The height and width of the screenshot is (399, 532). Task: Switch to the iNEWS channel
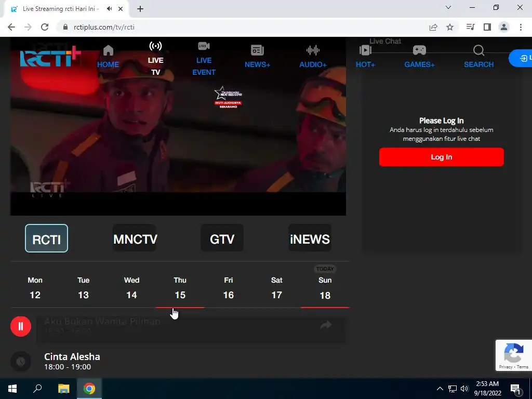[310, 238]
